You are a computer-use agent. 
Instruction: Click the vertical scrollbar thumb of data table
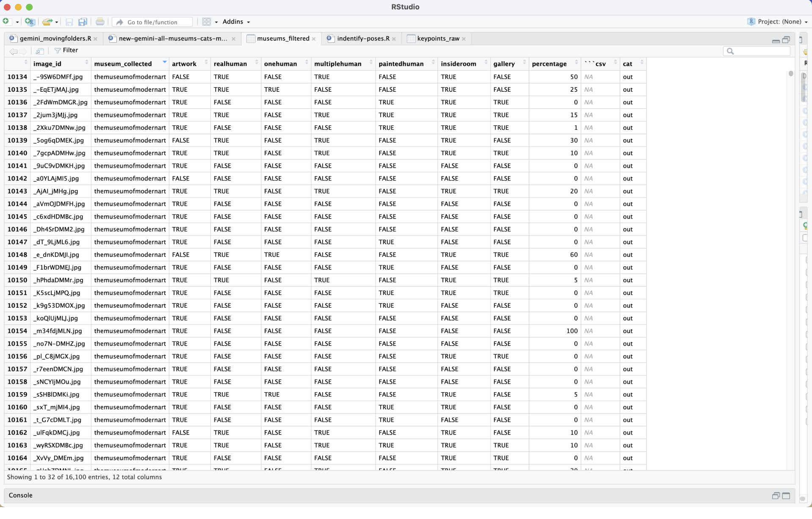coord(790,74)
